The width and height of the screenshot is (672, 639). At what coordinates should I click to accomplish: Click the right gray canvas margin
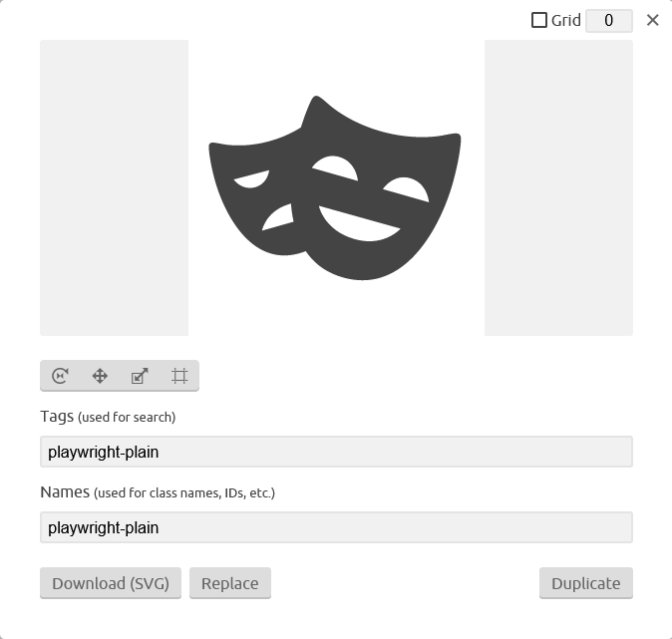pyautogui.click(x=558, y=187)
